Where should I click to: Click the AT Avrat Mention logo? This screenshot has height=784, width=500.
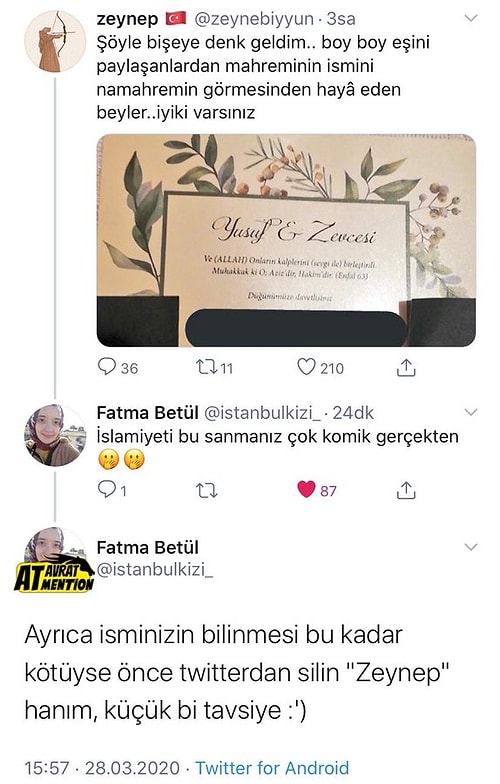[x=54, y=574]
